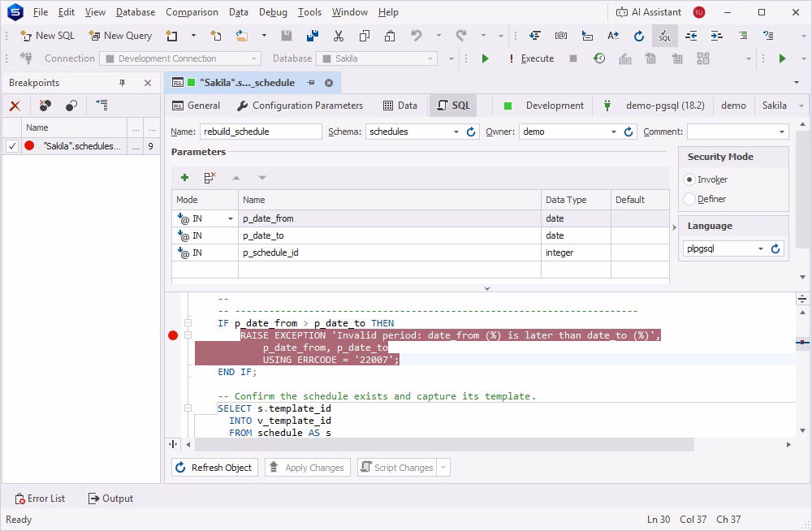Click the increase indent icon
Screen dimensions: 812x531
click(x=717, y=36)
